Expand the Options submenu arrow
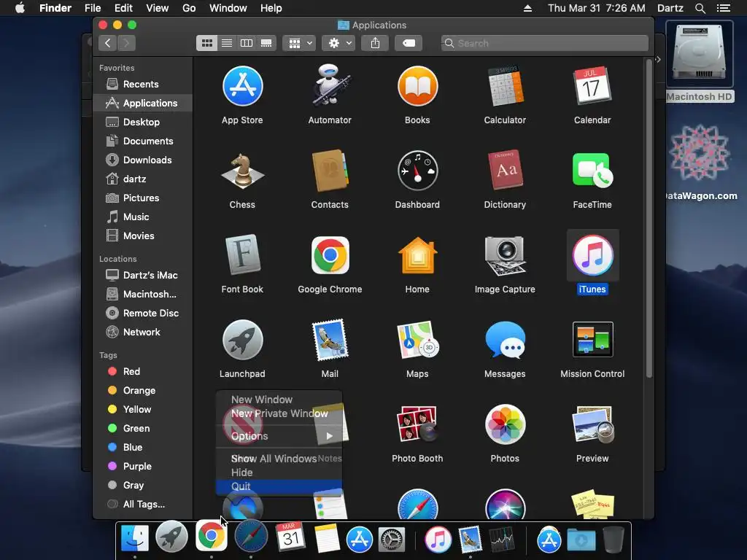 pyautogui.click(x=330, y=436)
